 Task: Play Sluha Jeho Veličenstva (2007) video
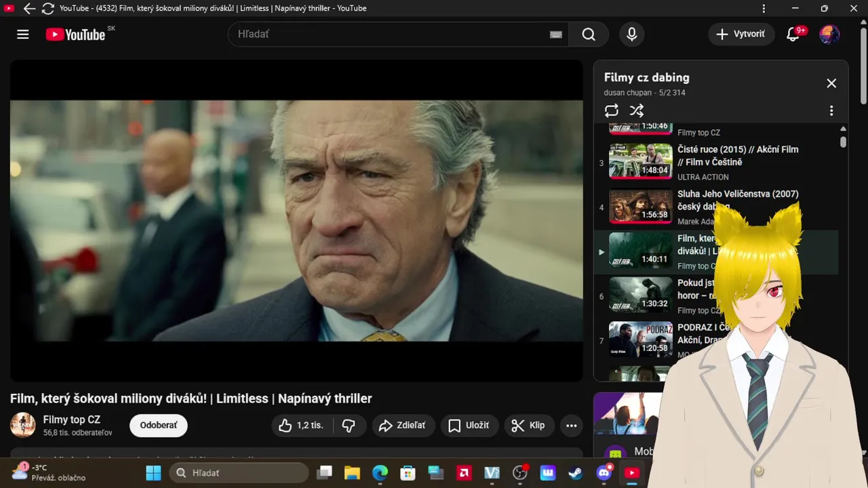click(738, 200)
